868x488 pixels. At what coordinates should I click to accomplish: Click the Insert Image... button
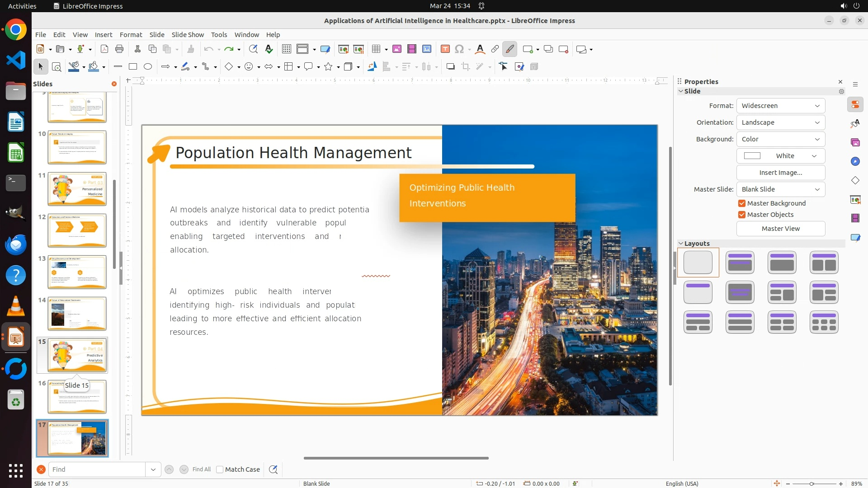(780, 173)
